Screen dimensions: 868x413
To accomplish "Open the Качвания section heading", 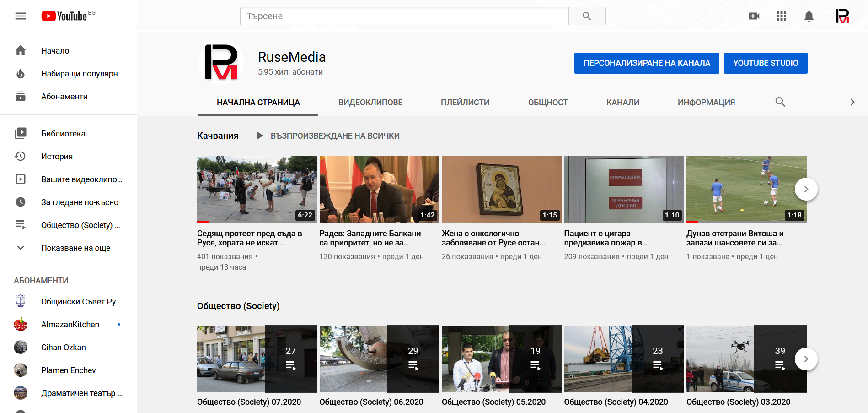I will (218, 136).
